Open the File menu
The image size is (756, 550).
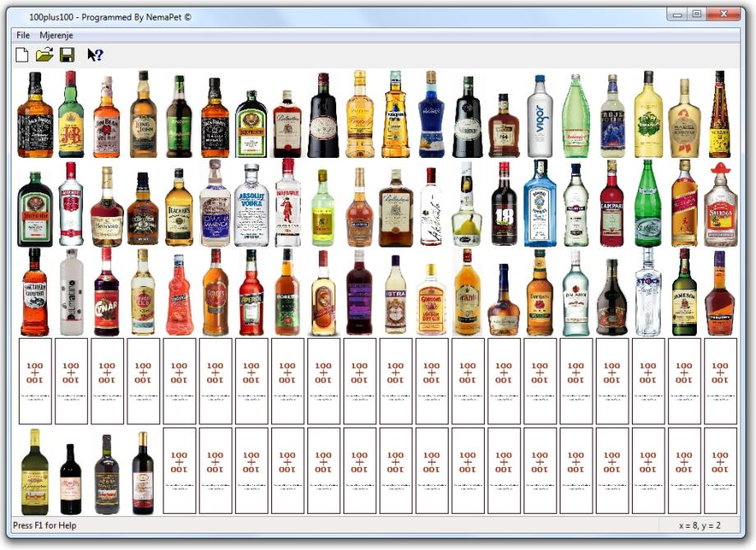pos(23,35)
